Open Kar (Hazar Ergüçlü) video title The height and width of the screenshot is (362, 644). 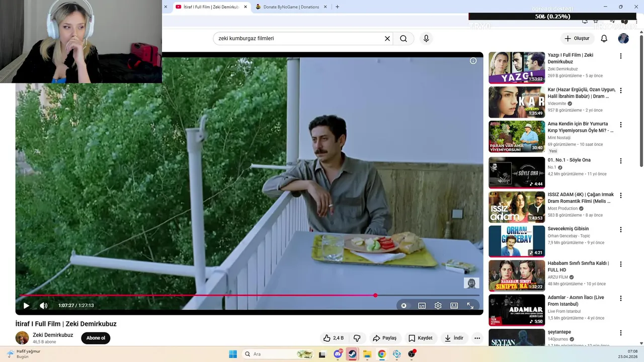[x=581, y=93]
